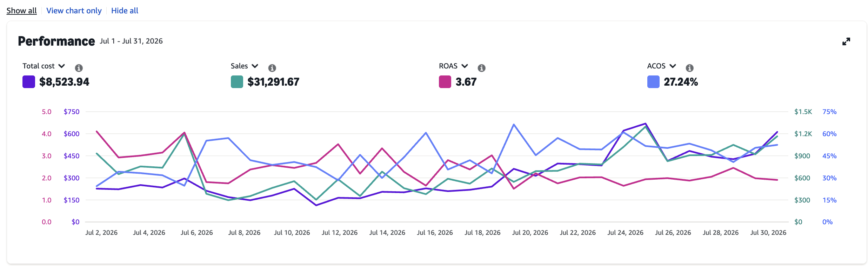
Task: Toggle the teal Sales series swatch
Action: coord(237,82)
